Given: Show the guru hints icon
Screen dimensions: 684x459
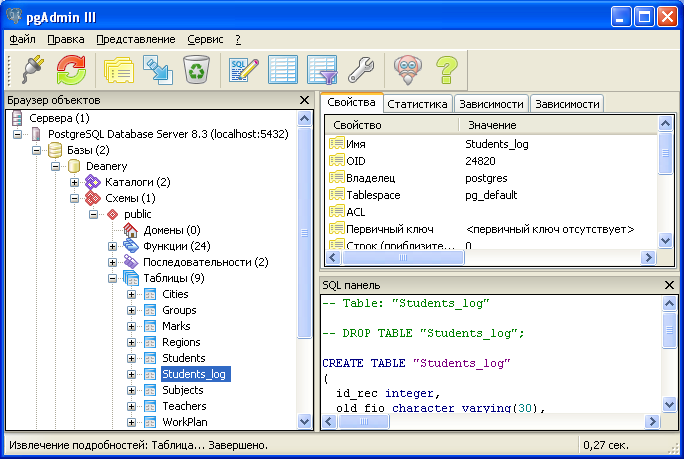Looking at the screenshot, I should tap(407, 70).
